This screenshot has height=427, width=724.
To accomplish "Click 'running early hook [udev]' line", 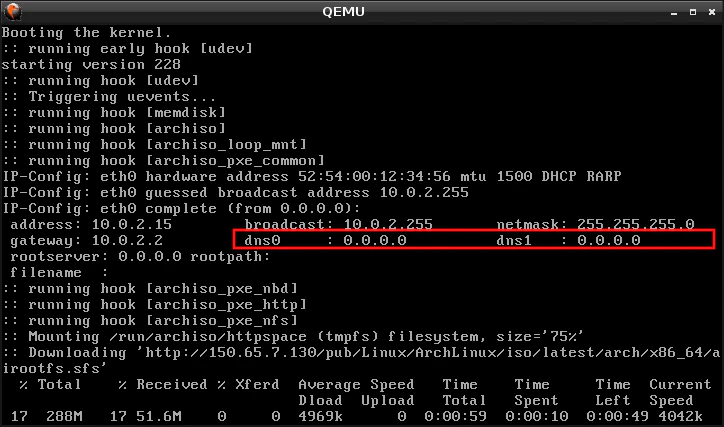I will pos(127,48).
